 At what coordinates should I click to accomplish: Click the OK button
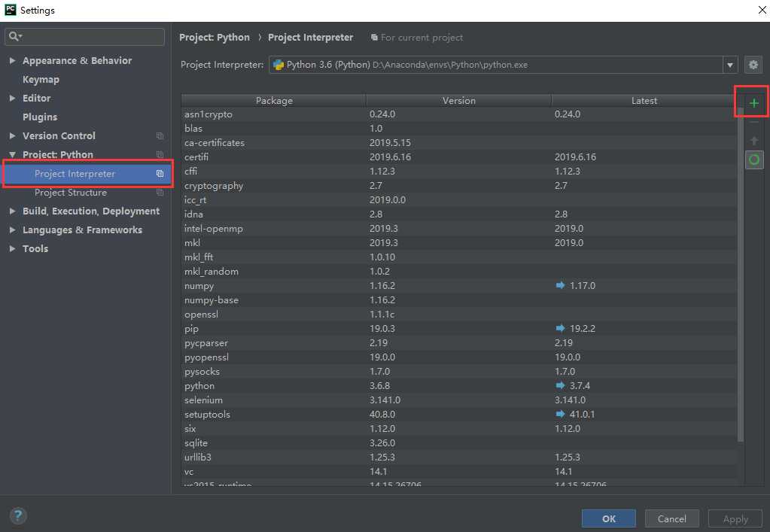pos(608,518)
